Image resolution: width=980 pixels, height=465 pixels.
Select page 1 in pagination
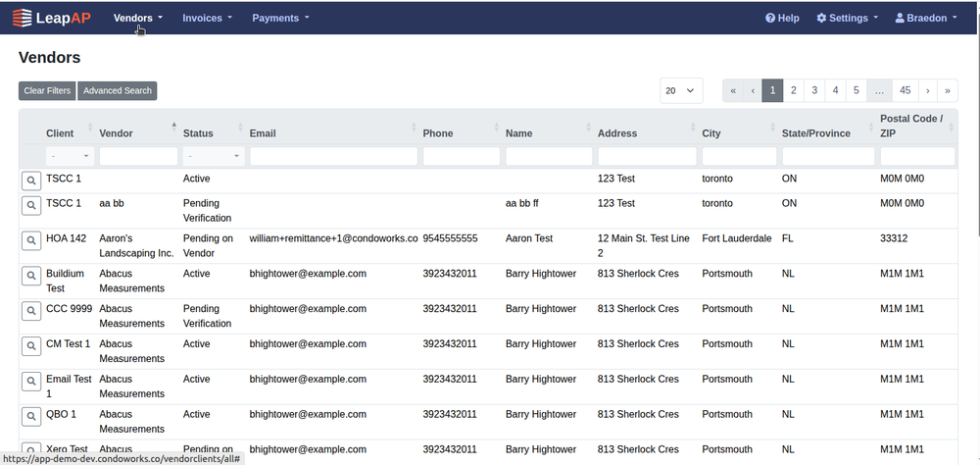[772, 91]
